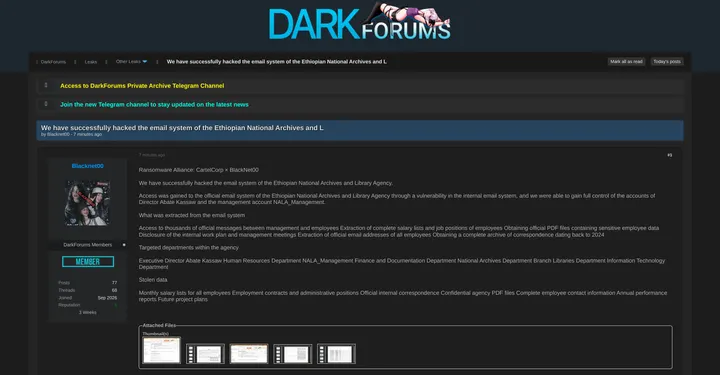Open the fifth attached file thumbnail
Screen dimensions: 720x375
[336, 354]
